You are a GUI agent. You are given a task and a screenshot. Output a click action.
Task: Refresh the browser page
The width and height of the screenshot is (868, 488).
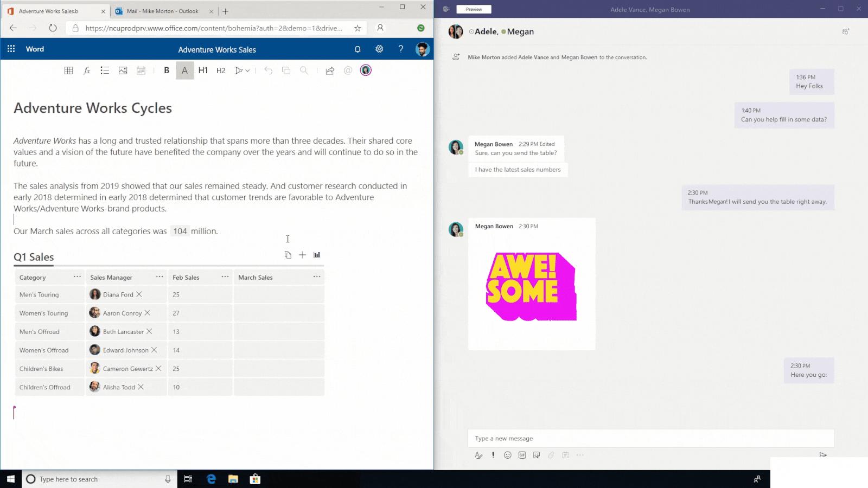click(53, 28)
